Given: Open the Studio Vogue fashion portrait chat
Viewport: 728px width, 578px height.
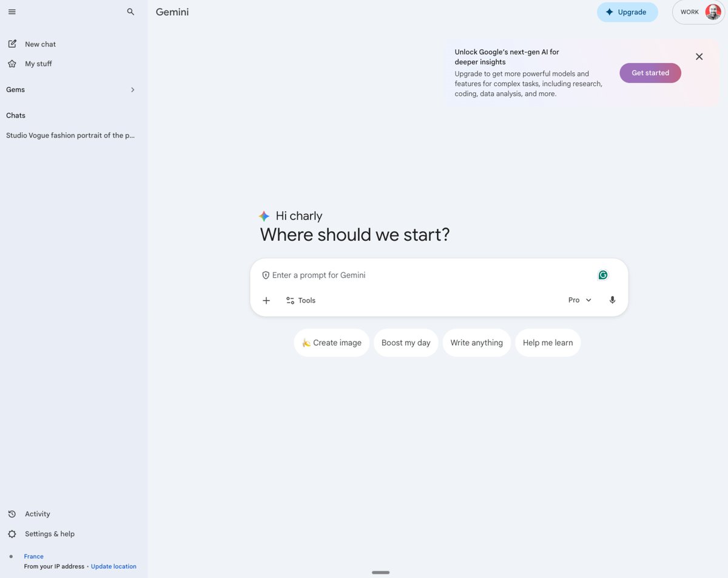Looking at the screenshot, I should point(70,135).
